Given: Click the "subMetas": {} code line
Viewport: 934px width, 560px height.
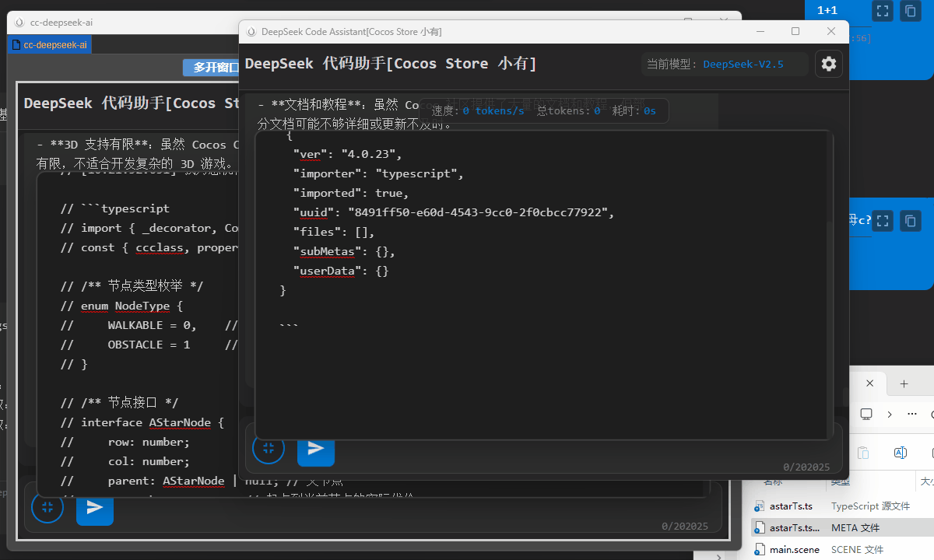Looking at the screenshot, I should [x=344, y=251].
